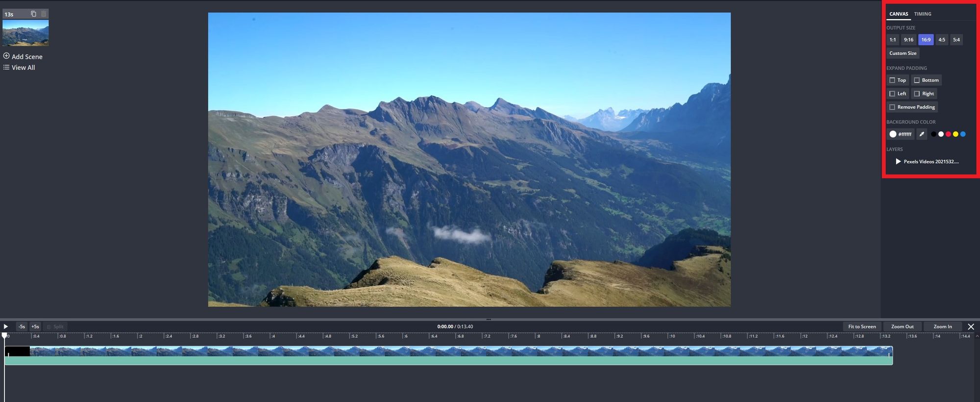Switch to the TIMING tab

pos(922,14)
